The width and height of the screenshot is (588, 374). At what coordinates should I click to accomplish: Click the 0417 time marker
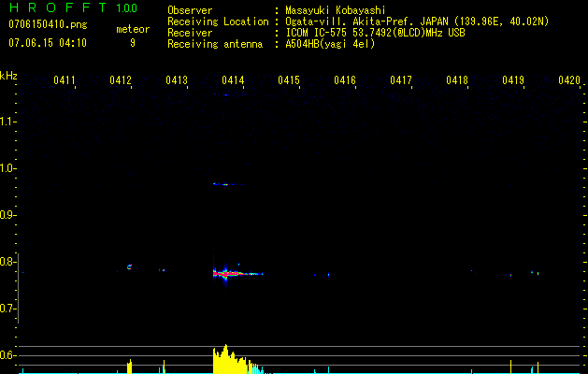coord(401,79)
